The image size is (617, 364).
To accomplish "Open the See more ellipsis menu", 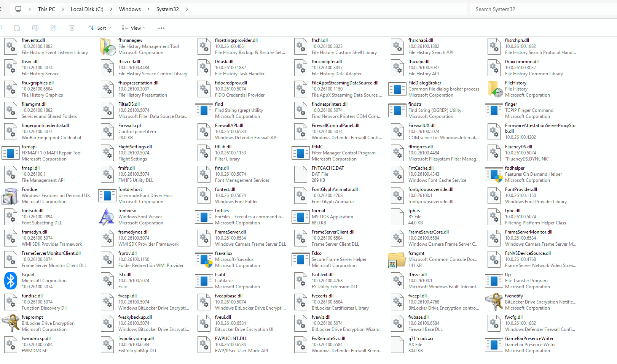I will 161,28.
